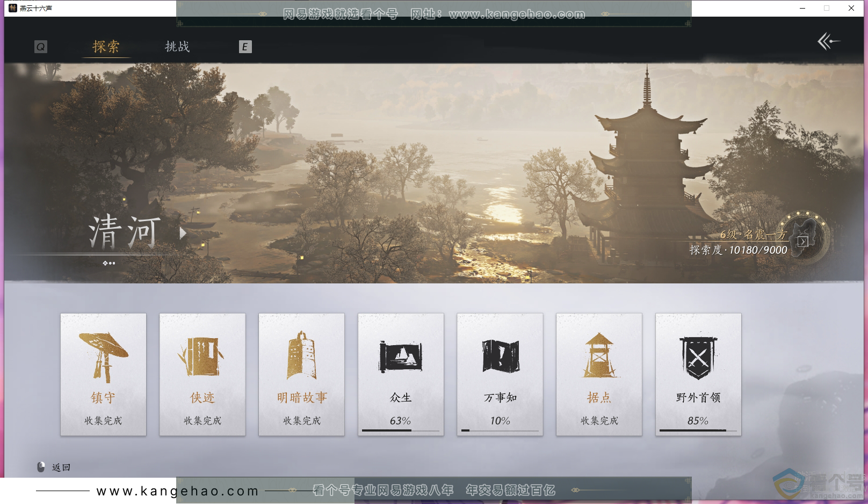Click the 85% value on 野外首领 card
Viewport: 868px width, 504px height.
(x=698, y=421)
